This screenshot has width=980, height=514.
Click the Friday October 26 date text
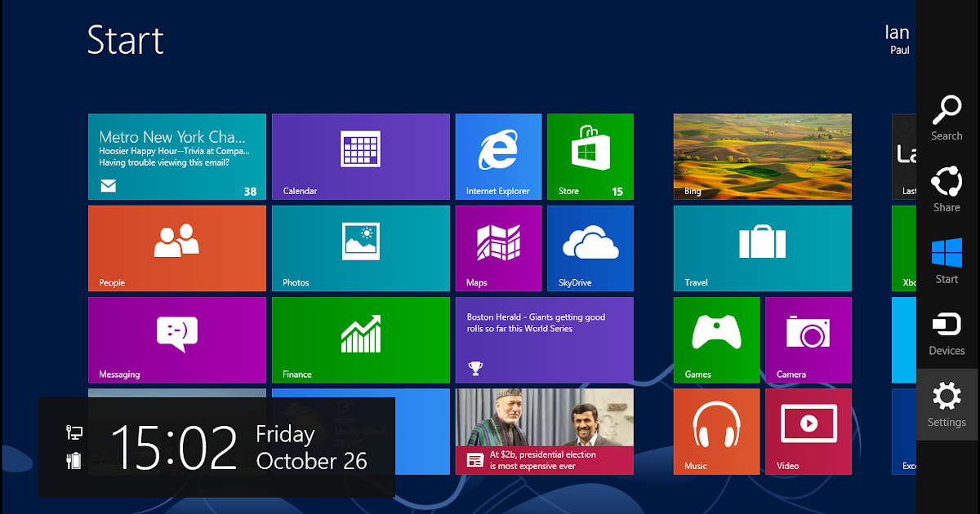click(311, 447)
